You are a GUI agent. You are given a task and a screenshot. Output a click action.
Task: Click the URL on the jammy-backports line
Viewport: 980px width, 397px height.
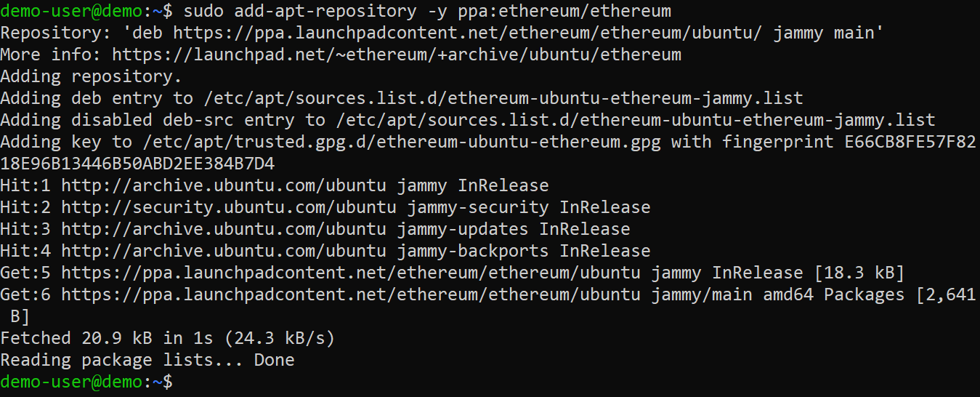tap(224, 251)
